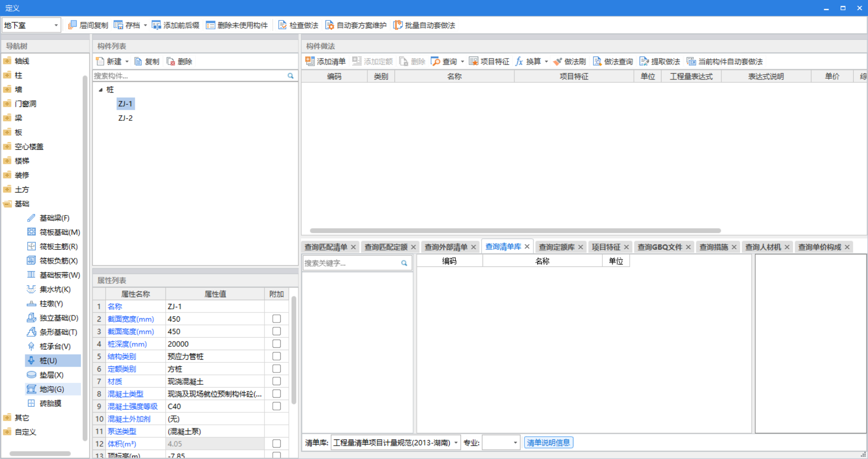This screenshot has width=868, height=459.
Task: Toggle 附加 checkbox for 截面宽度(mm)
Action: tap(276, 319)
